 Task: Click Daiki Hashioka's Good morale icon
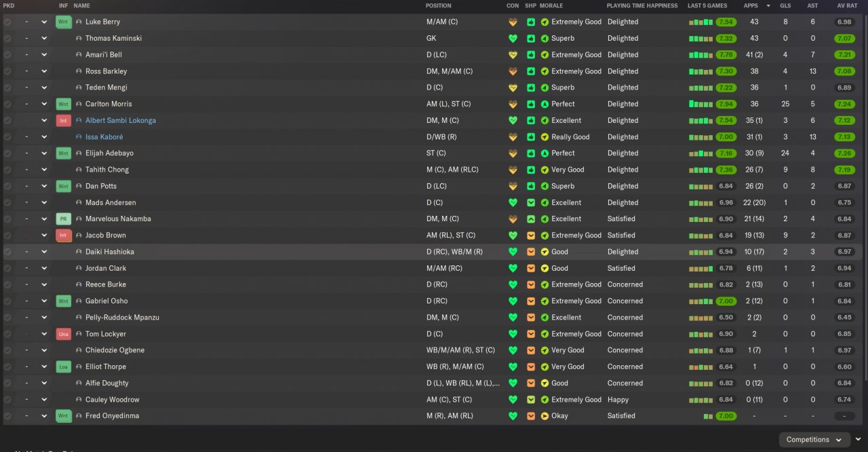(545, 252)
